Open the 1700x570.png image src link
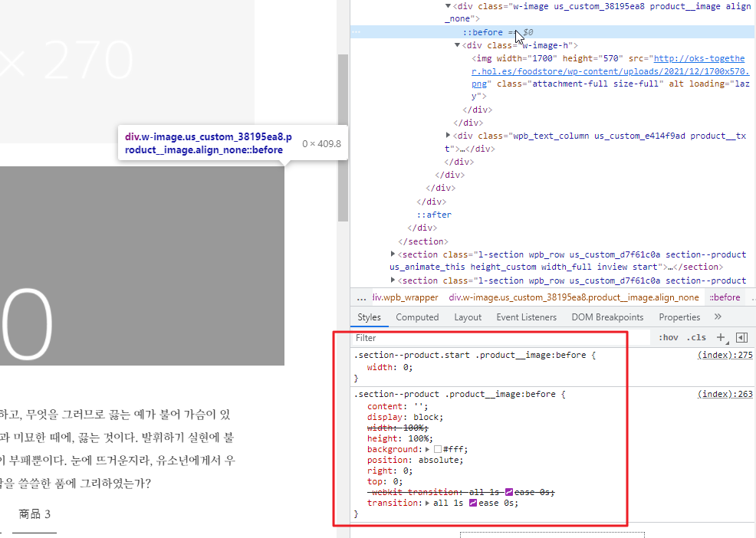The image size is (756, 538). pyautogui.click(x=610, y=71)
